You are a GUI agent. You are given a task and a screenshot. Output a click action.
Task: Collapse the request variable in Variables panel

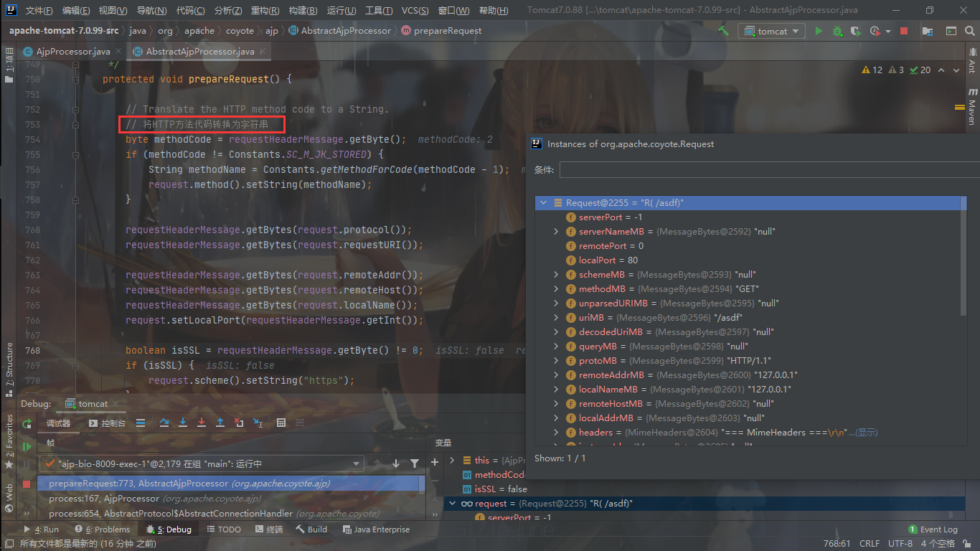click(452, 504)
